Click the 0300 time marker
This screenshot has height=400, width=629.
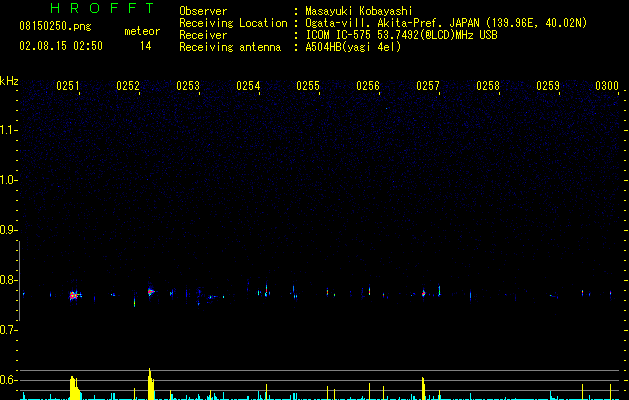tap(607, 86)
